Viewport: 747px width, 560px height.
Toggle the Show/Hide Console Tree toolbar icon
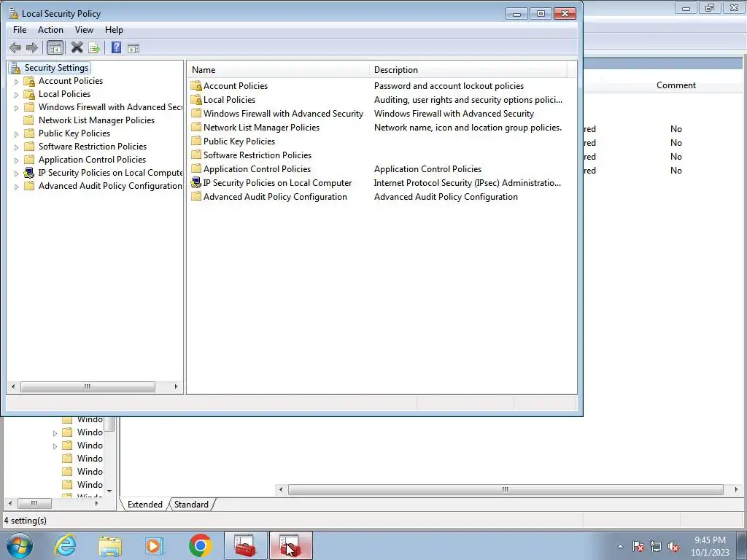coord(55,47)
